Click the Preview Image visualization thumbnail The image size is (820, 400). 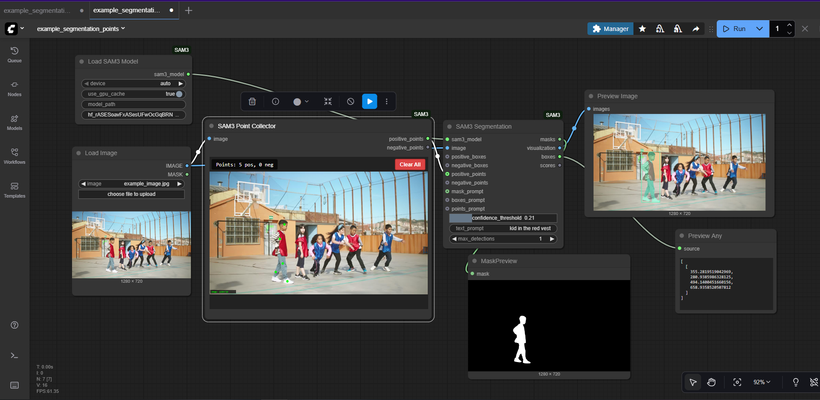pos(679,163)
